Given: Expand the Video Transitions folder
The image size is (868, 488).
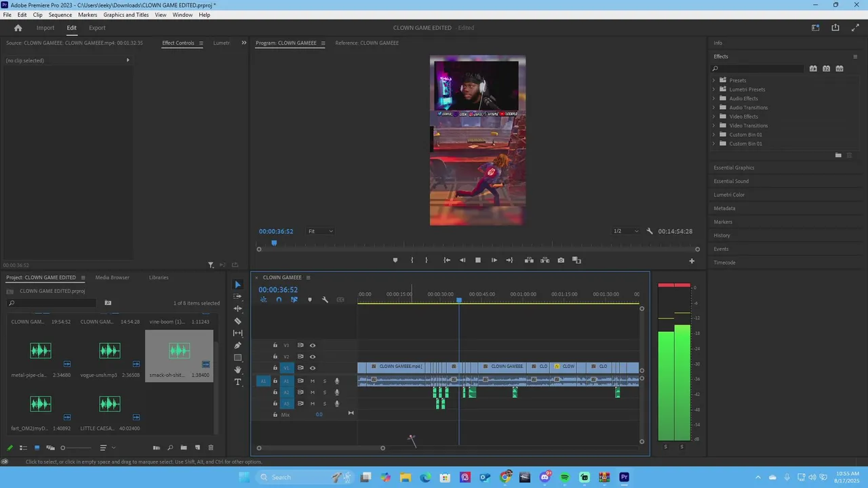Looking at the screenshot, I should pyautogui.click(x=713, y=125).
